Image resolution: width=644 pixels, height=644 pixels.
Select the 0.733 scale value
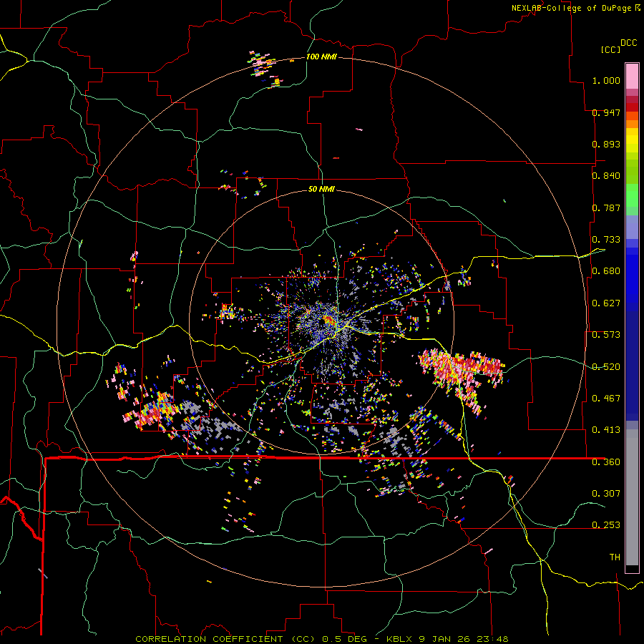point(606,240)
